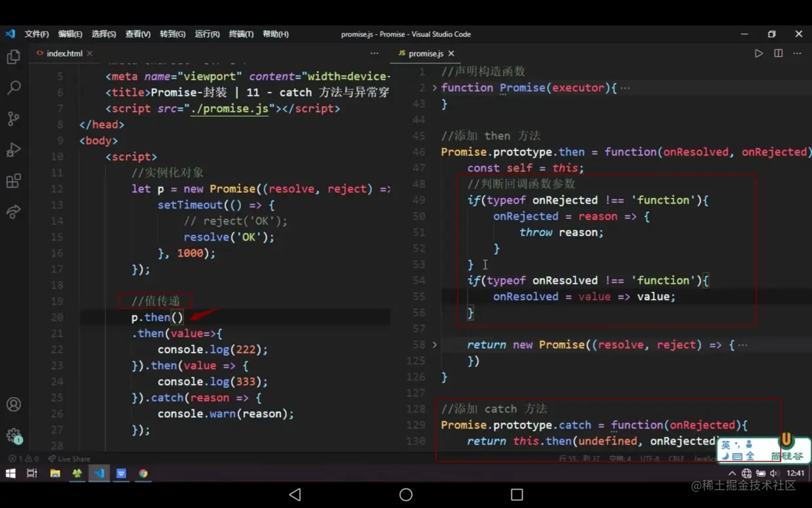
Task: Click line number 12 in index.html gutter
Action: [x=57, y=189]
